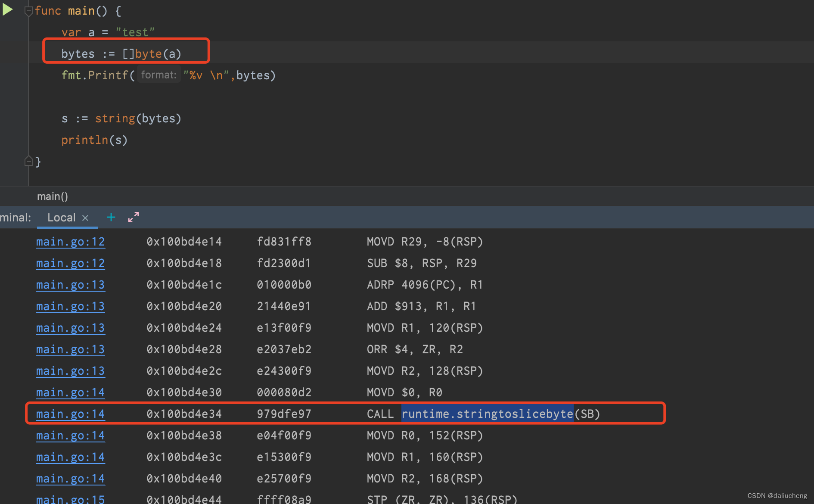This screenshot has height=504, width=814.
Task: Open main.go:13 link for address 0x100bd4e28
Action: (71, 349)
